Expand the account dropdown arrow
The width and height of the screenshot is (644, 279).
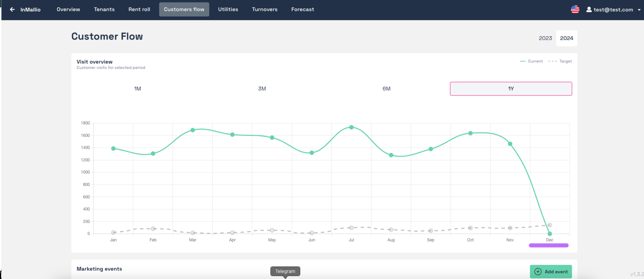pos(639,10)
